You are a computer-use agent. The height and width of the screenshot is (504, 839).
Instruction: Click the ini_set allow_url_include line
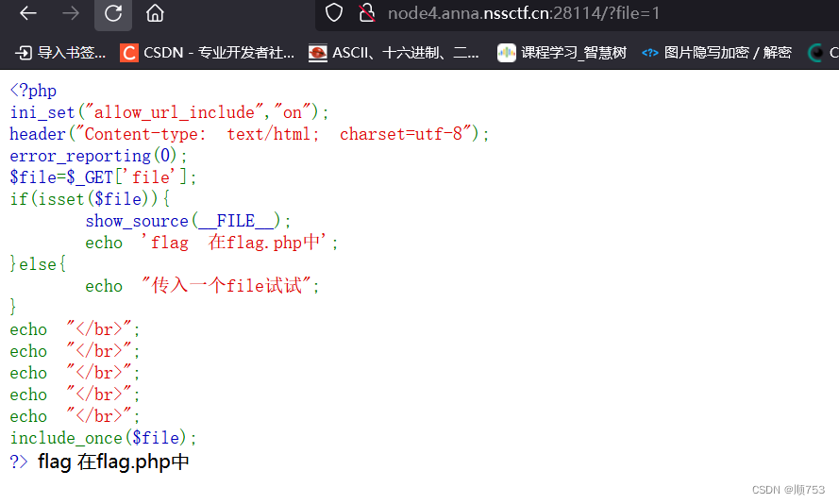(x=169, y=112)
